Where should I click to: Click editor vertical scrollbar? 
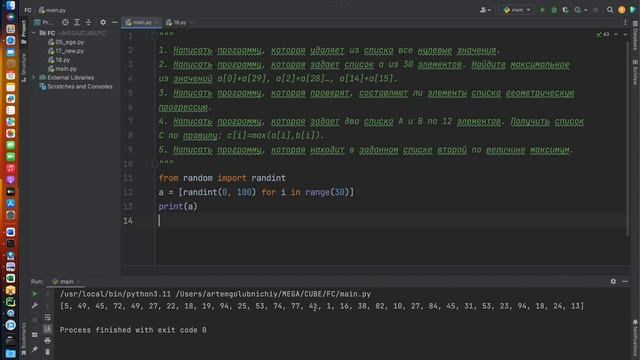(628, 138)
